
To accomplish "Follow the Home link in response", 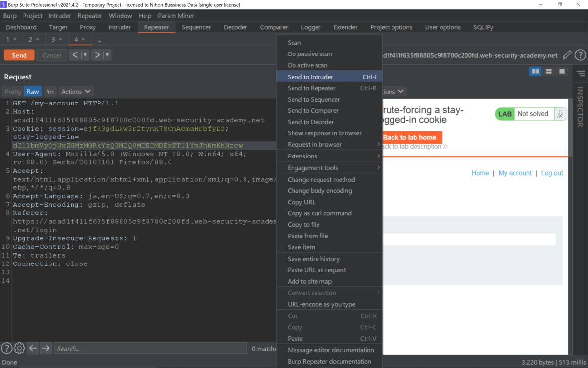I will click(x=480, y=173).
